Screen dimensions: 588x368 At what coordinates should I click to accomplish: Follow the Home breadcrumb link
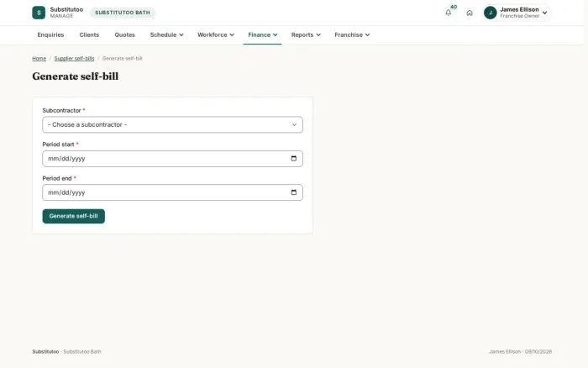tap(39, 59)
